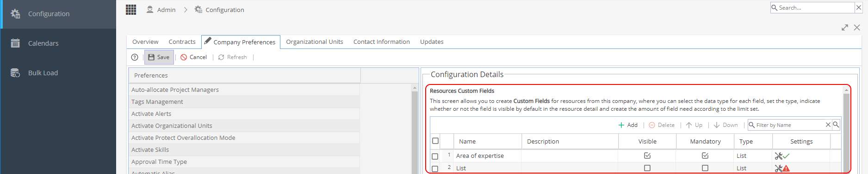868x174 pixels.
Task: Select Tags Management preference
Action: pyautogui.click(x=244, y=102)
